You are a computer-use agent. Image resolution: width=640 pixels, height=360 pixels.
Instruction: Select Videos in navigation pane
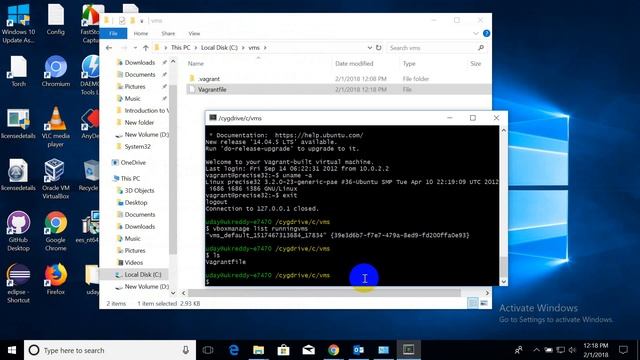pos(133,262)
